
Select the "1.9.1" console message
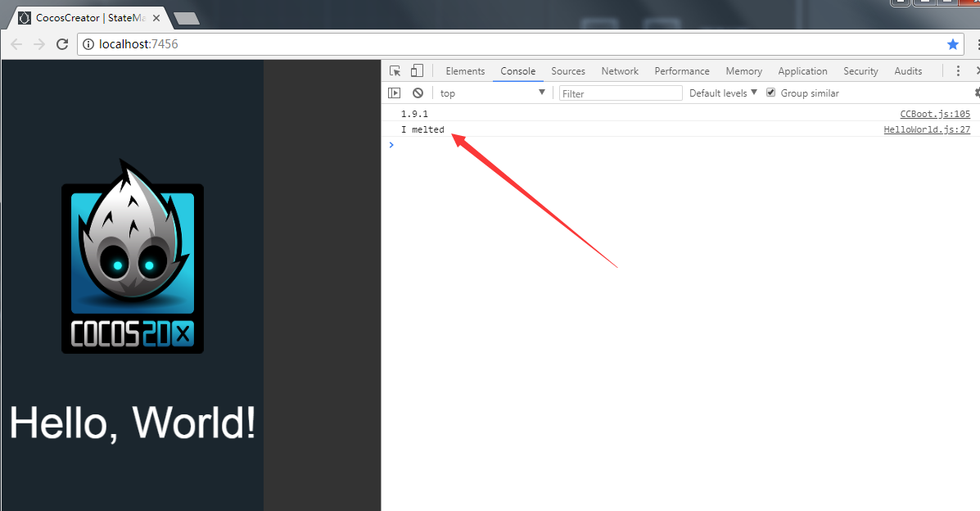point(414,114)
